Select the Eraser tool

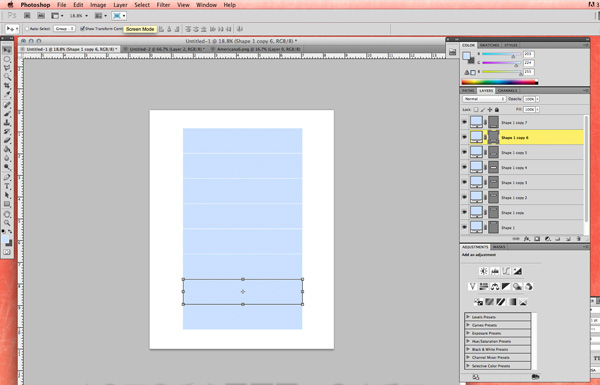[x=7, y=140]
